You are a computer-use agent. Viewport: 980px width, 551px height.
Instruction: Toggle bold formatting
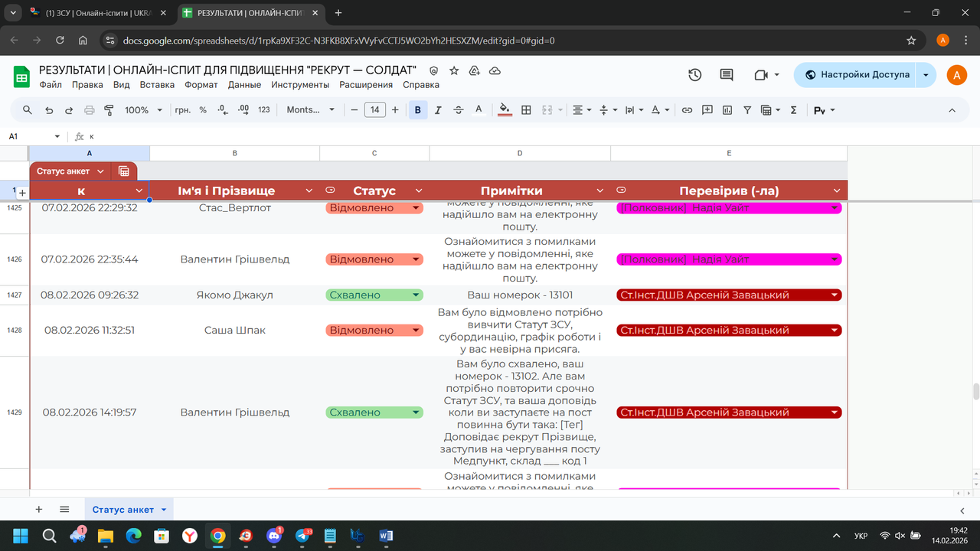point(418,110)
